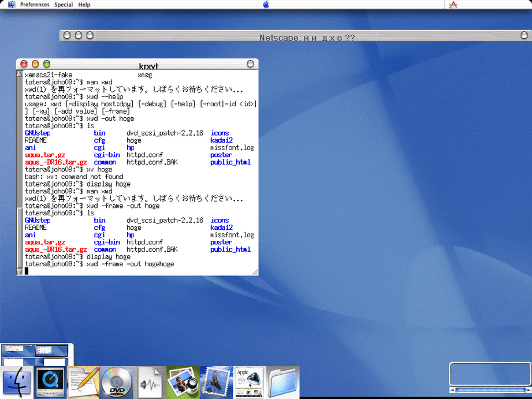Click the green zoom button on krxvt
This screenshot has width=532, height=399.
pyautogui.click(x=47, y=64)
